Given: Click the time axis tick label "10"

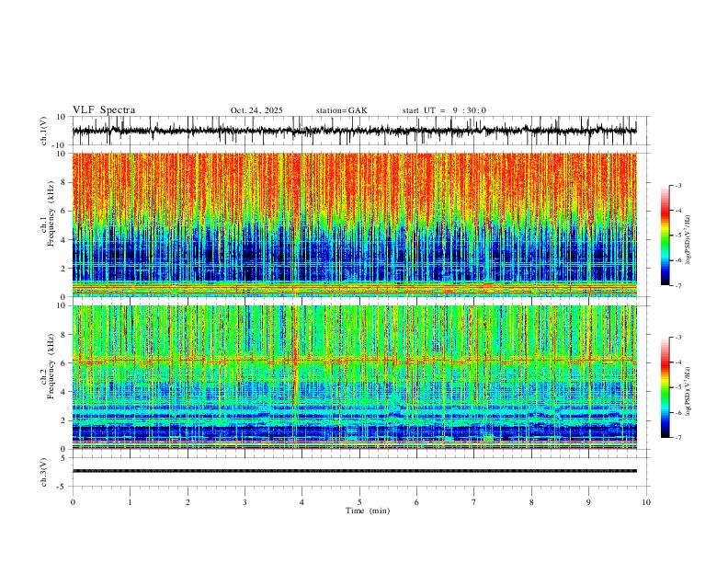Looking at the screenshot, I should click(646, 502).
